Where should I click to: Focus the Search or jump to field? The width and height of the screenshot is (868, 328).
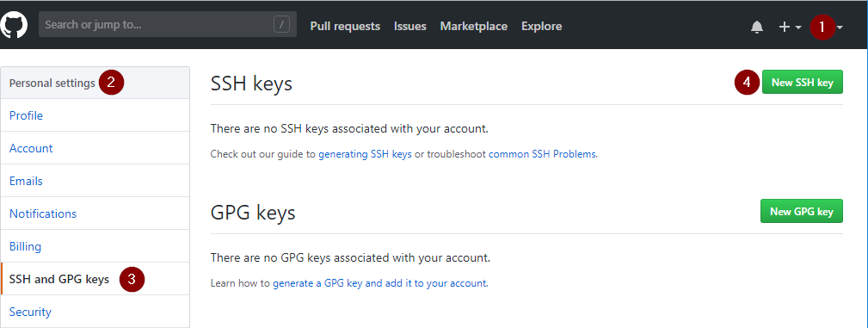pos(167,25)
